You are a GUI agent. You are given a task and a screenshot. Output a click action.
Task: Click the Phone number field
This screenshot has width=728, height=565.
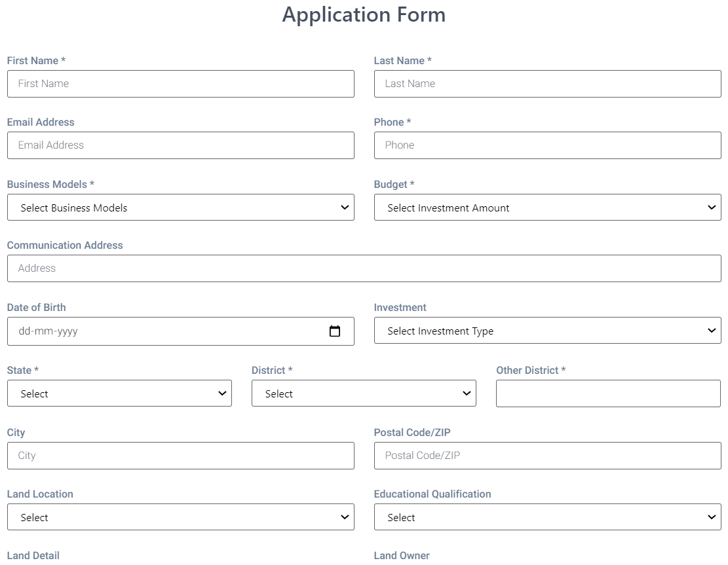point(547,145)
